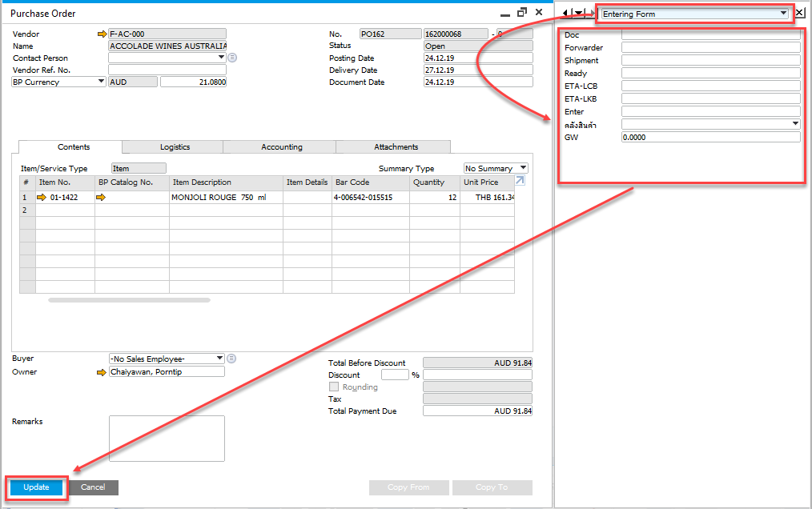Click the left arrow in the side panel header
The image size is (812, 509).
[x=565, y=13]
